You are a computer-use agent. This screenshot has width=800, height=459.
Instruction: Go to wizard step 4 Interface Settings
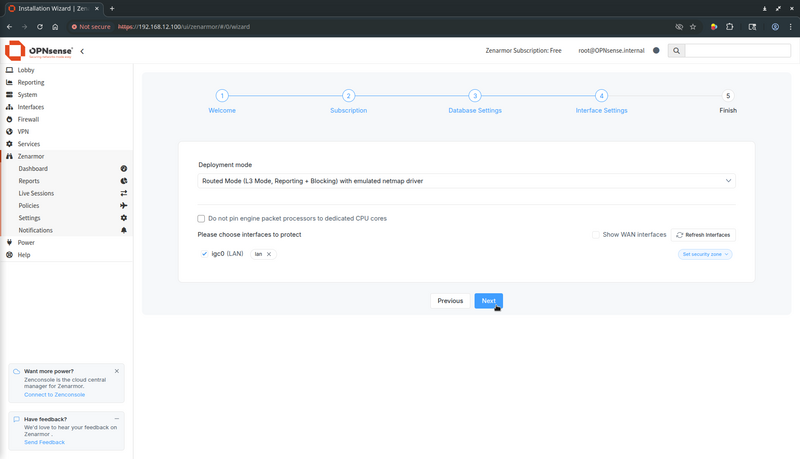point(602,96)
